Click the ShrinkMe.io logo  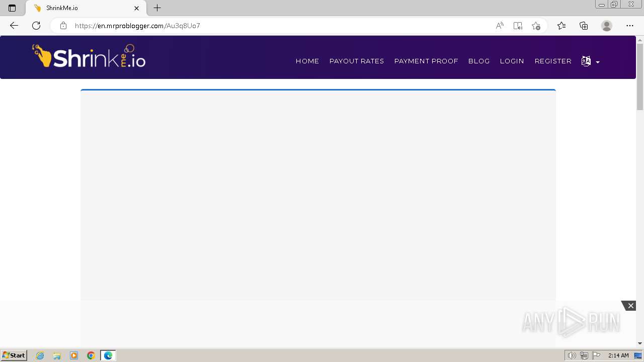point(89,56)
